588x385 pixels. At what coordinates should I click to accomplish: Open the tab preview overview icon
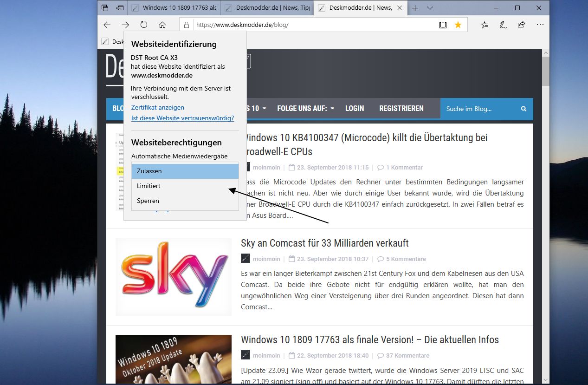(x=105, y=8)
